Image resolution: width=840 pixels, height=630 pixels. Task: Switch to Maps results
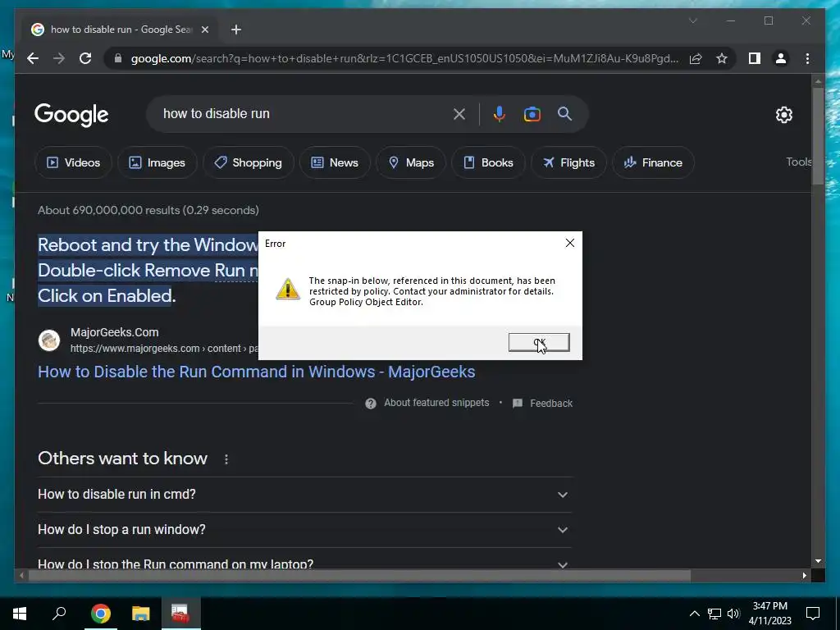click(x=411, y=162)
